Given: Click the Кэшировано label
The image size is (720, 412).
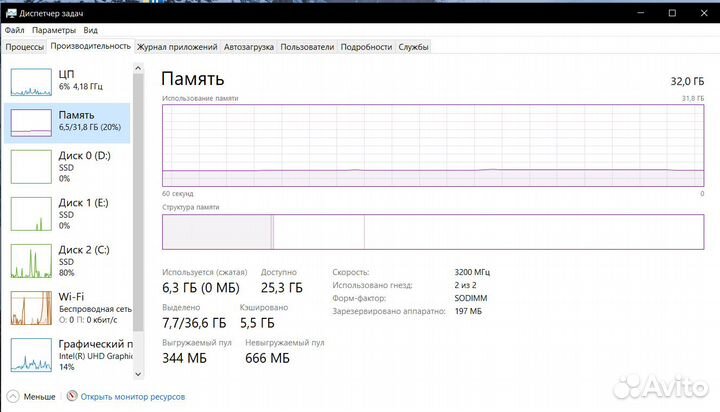Looking at the screenshot, I should click(264, 307).
